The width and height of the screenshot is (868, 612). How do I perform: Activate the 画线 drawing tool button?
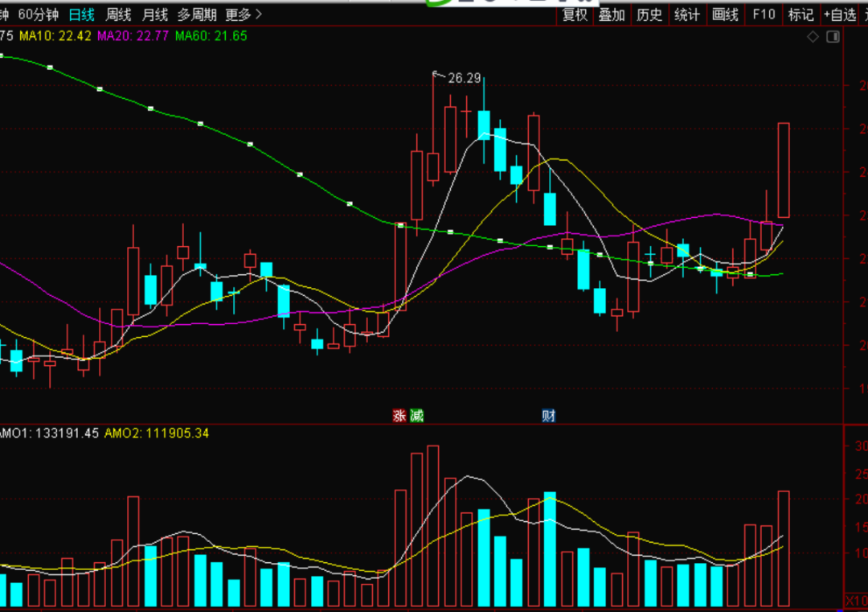click(x=725, y=15)
